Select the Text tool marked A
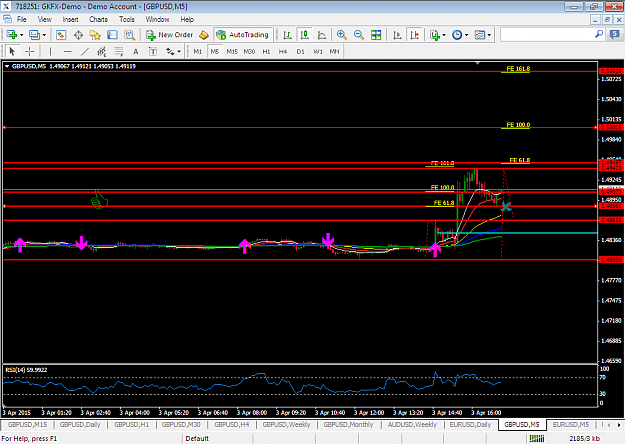This screenshot has width=625, height=444. [136, 51]
